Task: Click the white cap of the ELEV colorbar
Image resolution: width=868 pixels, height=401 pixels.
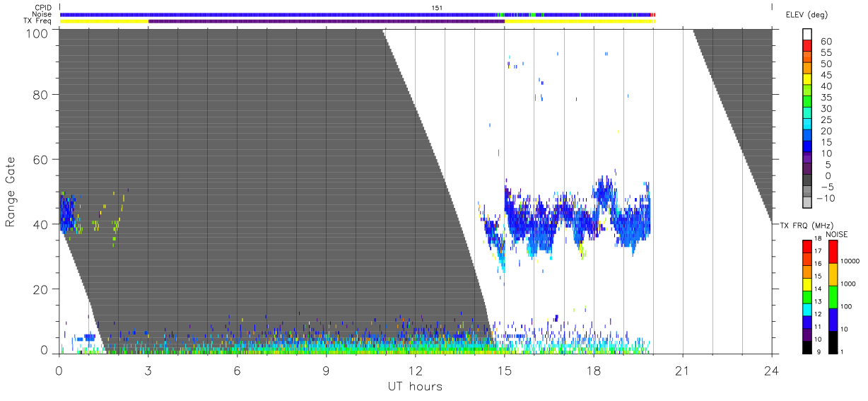Action: 807,35
